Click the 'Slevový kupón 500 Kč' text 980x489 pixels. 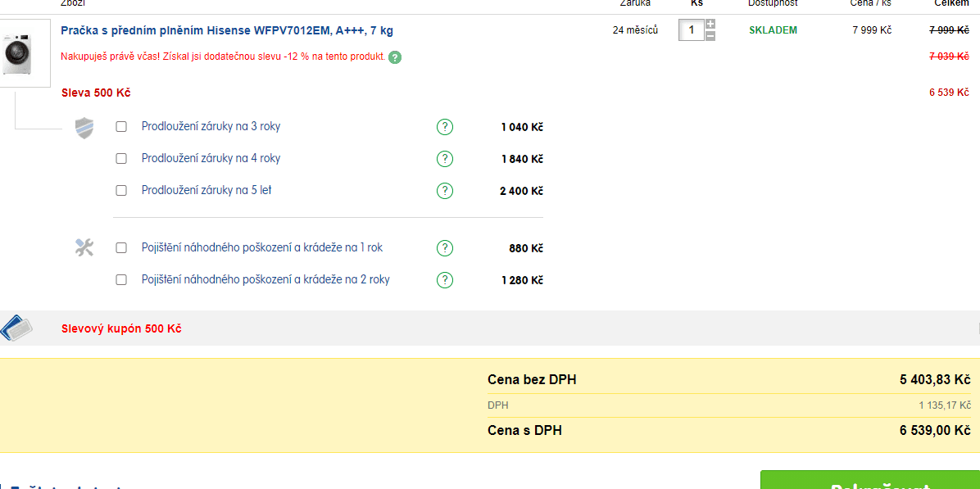[x=122, y=328]
